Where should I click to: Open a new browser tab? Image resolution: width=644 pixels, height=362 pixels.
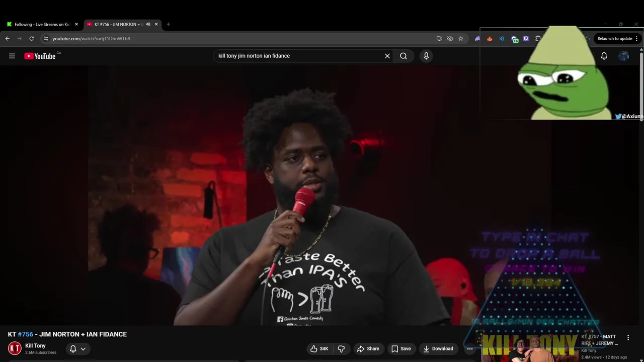tap(168, 24)
